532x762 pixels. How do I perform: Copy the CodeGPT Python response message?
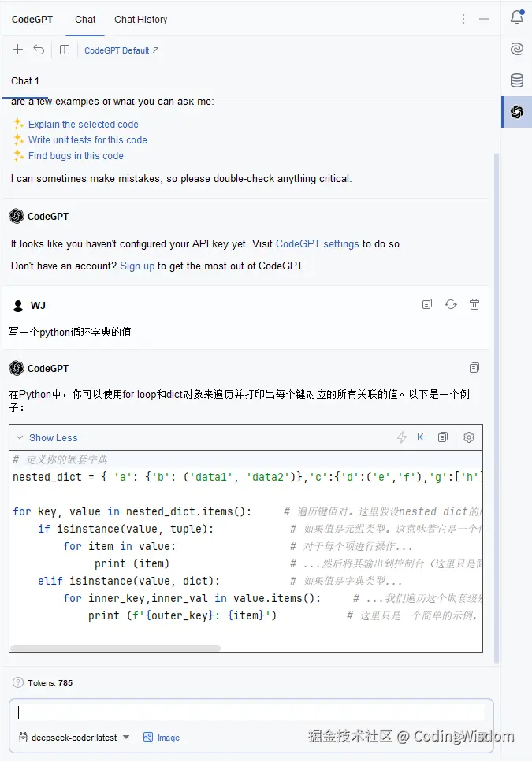coord(474,368)
